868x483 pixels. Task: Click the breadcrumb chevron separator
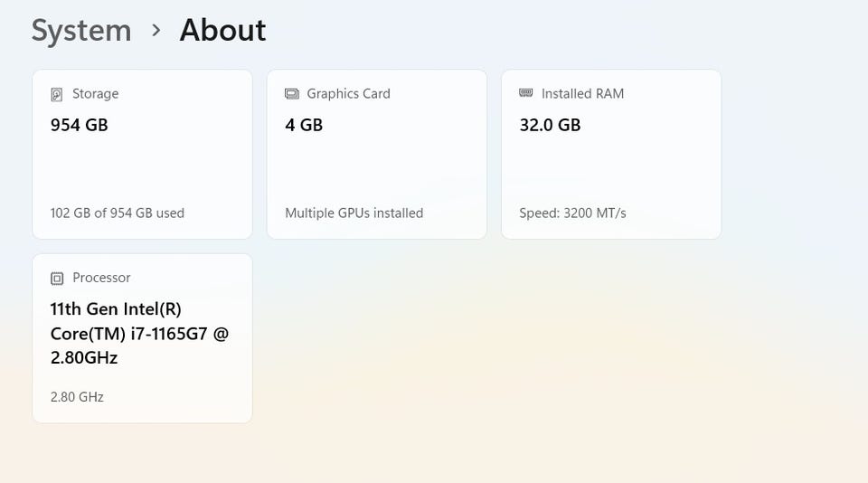click(156, 31)
